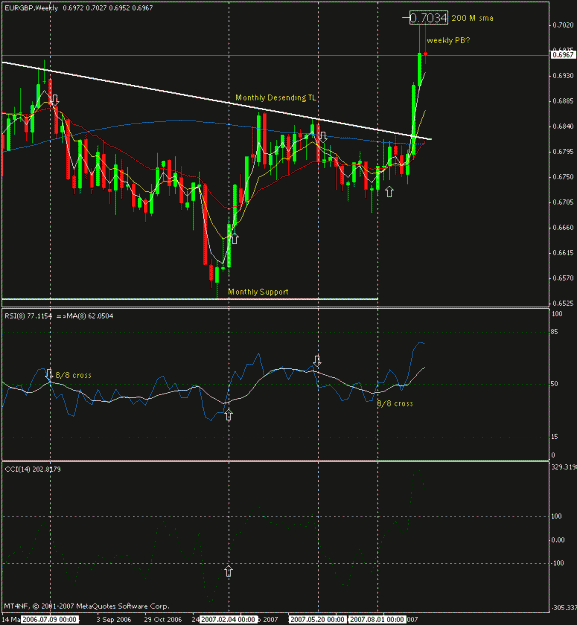577x625 pixels.
Task: Click the '3 Sep 2006' time axis label
Action: [114, 619]
